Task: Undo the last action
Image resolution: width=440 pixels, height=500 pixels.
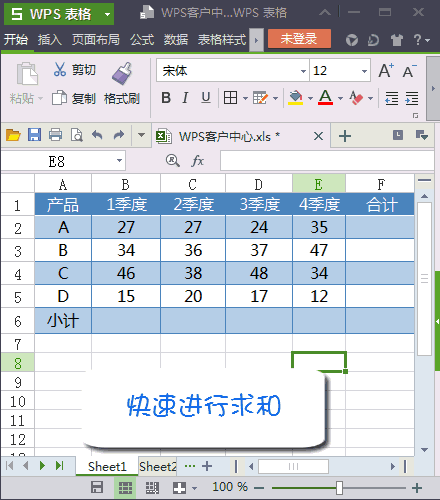Action: 97,135
